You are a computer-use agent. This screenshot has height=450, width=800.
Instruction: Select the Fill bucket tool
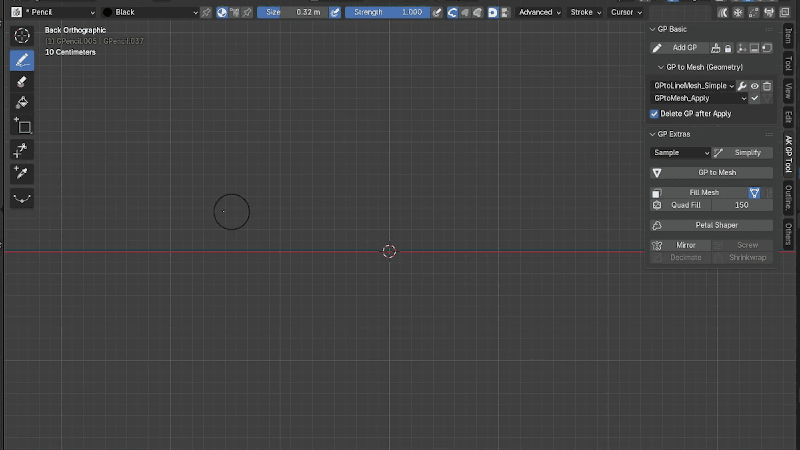point(22,103)
